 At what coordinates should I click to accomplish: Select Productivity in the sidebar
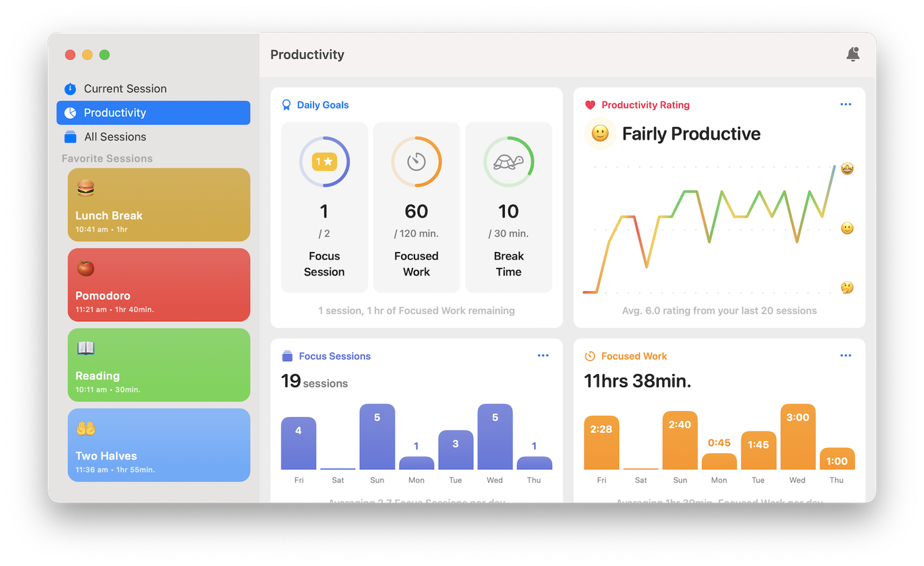[x=153, y=113]
